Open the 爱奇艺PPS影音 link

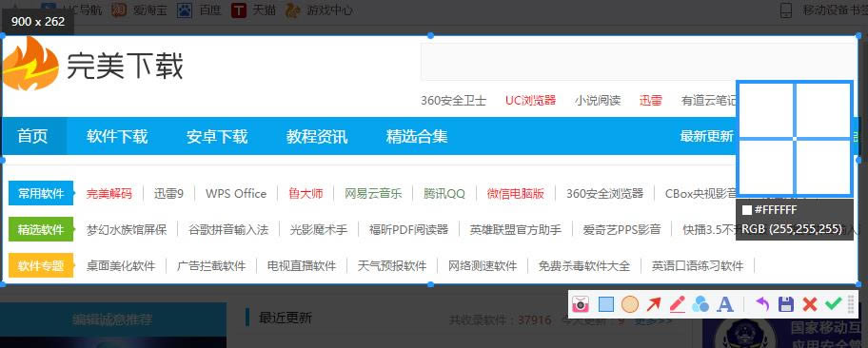point(621,229)
